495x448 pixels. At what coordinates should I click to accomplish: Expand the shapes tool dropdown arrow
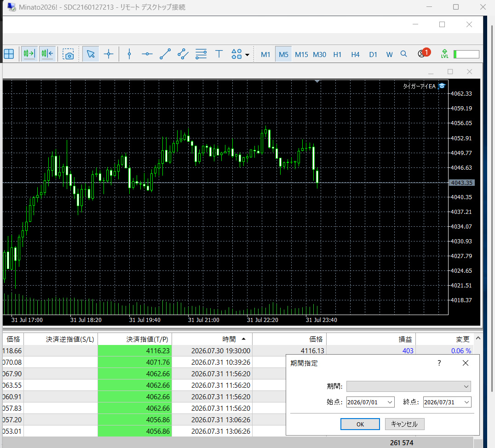(x=247, y=55)
